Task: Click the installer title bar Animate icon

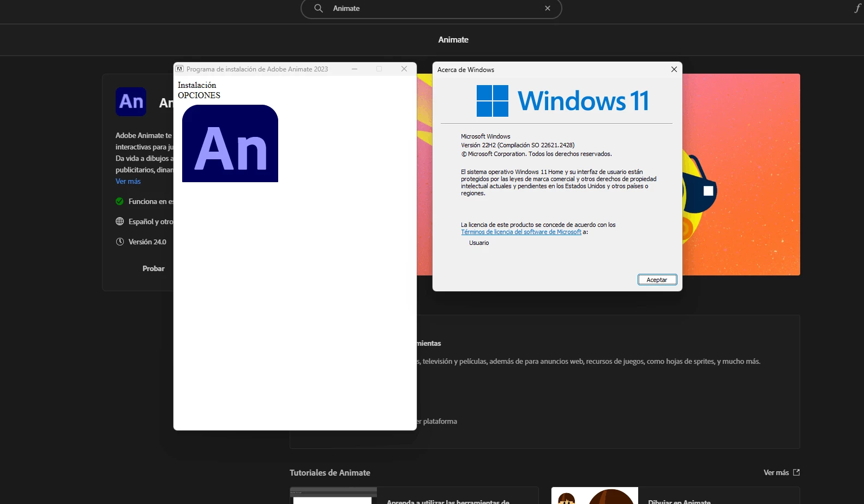Action: click(179, 69)
